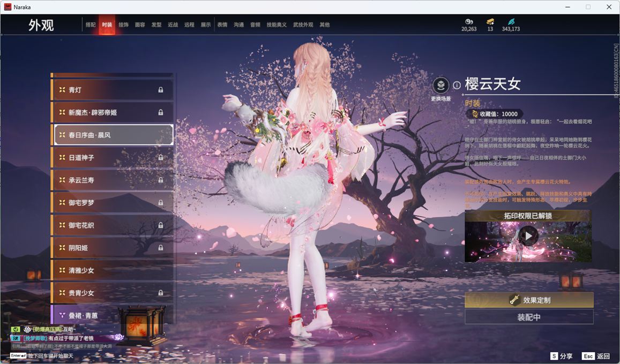620x364 pixels.
Task: Click the 更换场景 scene change cube icon
Action: click(x=441, y=85)
